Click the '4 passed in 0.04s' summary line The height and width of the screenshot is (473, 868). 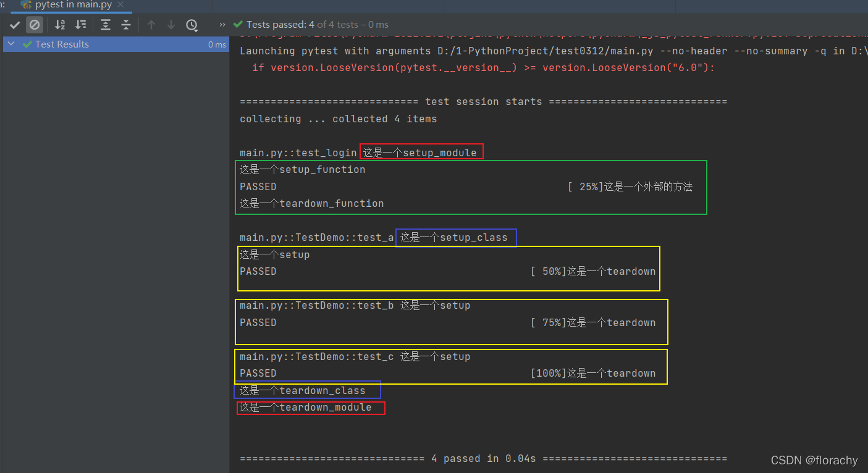click(x=484, y=459)
